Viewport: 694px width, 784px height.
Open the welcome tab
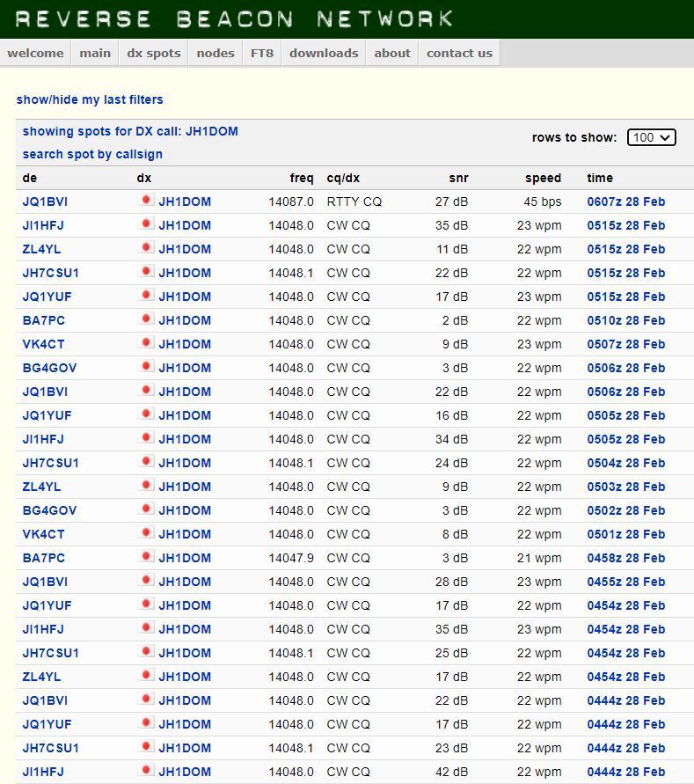click(x=35, y=53)
